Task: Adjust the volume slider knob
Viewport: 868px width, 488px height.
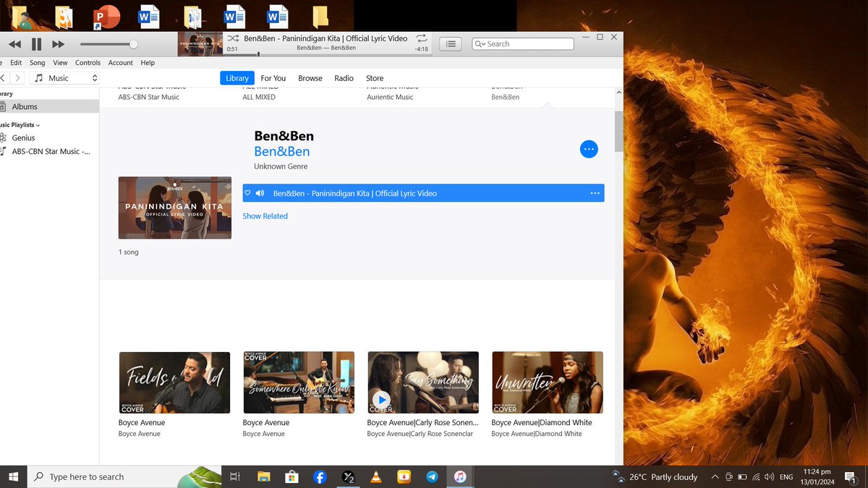Action: (x=133, y=44)
